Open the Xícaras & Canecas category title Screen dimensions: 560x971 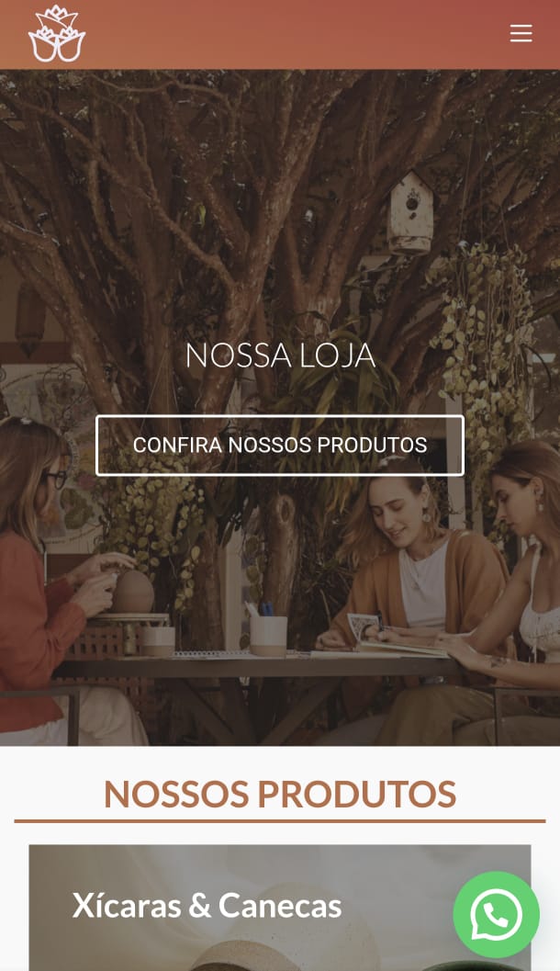tap(207, 906)
